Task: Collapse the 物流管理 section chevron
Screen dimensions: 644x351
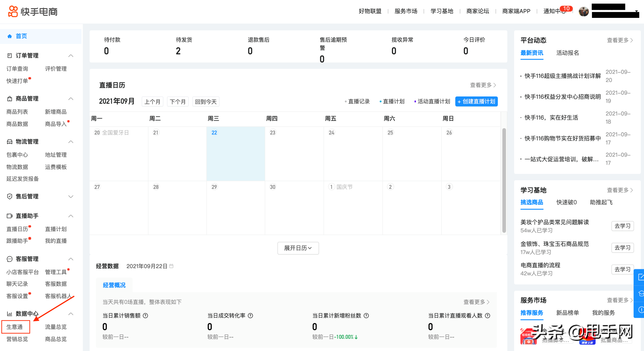Action: [71, 142]
